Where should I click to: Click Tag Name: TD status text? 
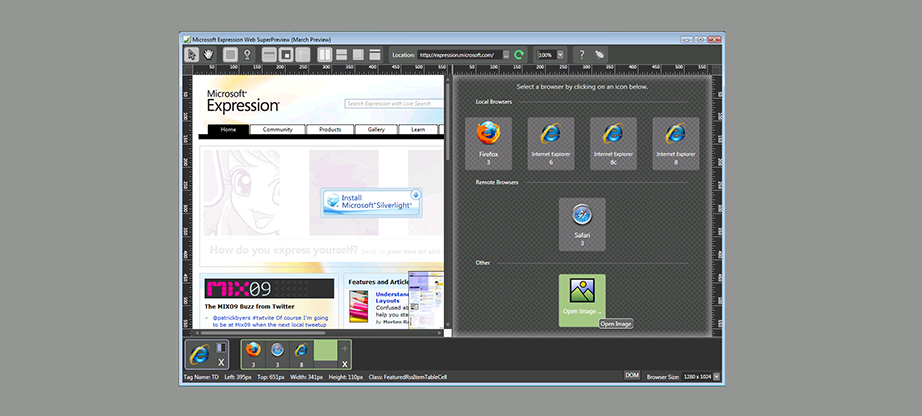click(x=201, y=377)
